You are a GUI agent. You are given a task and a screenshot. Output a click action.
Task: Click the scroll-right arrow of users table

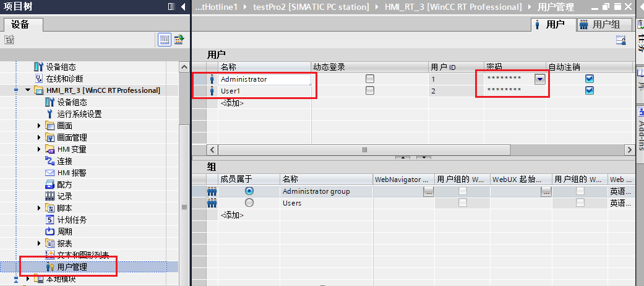[x=629, y=150]
